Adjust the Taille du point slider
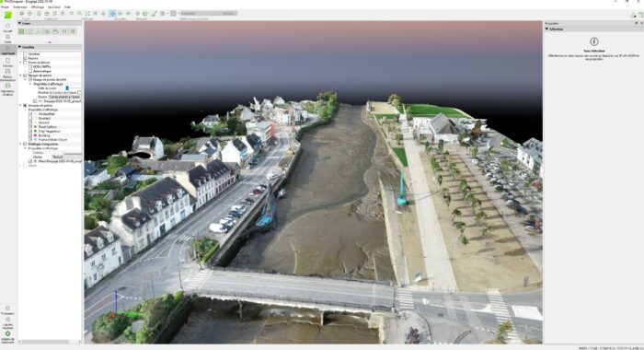The width and height of the screenshot is (644, 350). (67, 88)
